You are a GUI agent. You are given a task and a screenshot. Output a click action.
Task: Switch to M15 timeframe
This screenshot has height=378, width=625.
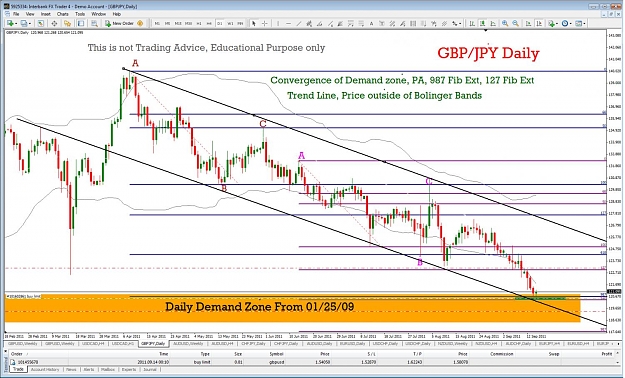(x=178, y=24)
